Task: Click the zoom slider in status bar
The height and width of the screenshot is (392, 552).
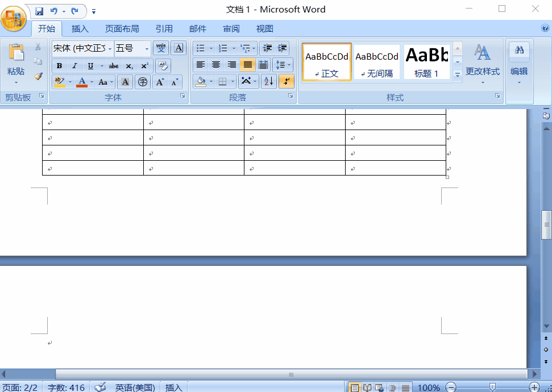Action: pyautogui.click(x=492, y=387)
